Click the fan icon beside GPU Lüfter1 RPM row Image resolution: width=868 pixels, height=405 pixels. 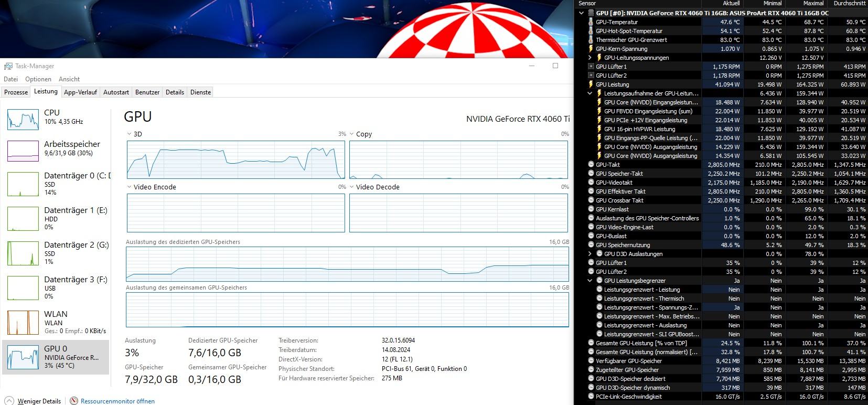coord(591,67)
